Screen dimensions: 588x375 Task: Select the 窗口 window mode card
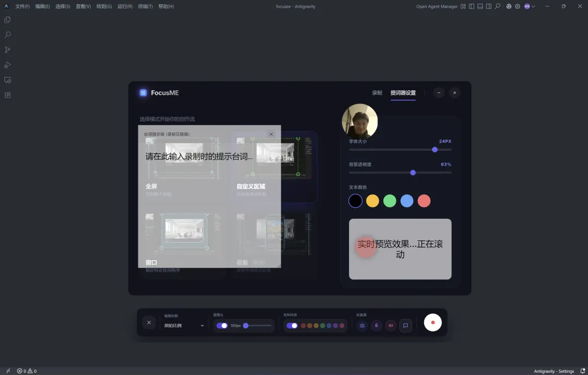182,244
